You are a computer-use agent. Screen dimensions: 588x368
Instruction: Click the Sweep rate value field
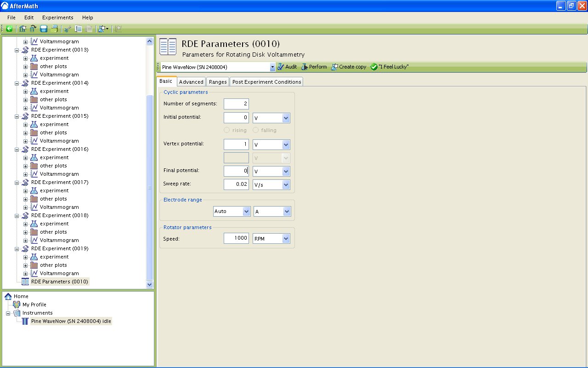click(x=236, y=184)
